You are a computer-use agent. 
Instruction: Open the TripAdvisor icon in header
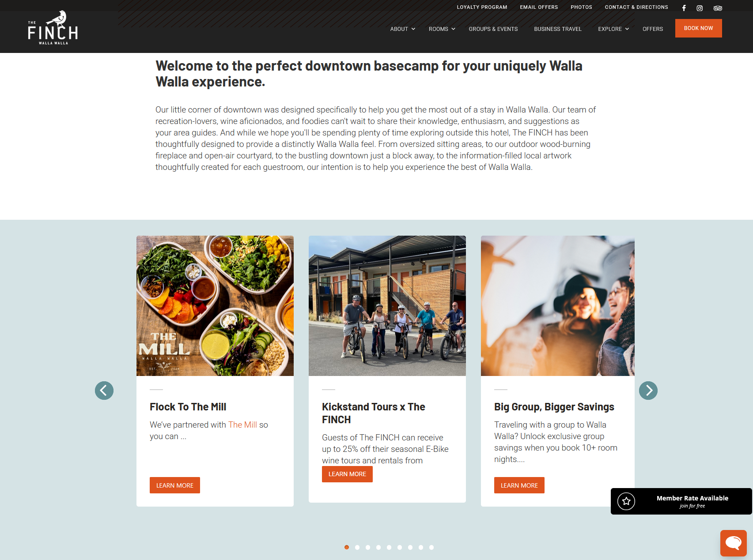click(718, 8)
